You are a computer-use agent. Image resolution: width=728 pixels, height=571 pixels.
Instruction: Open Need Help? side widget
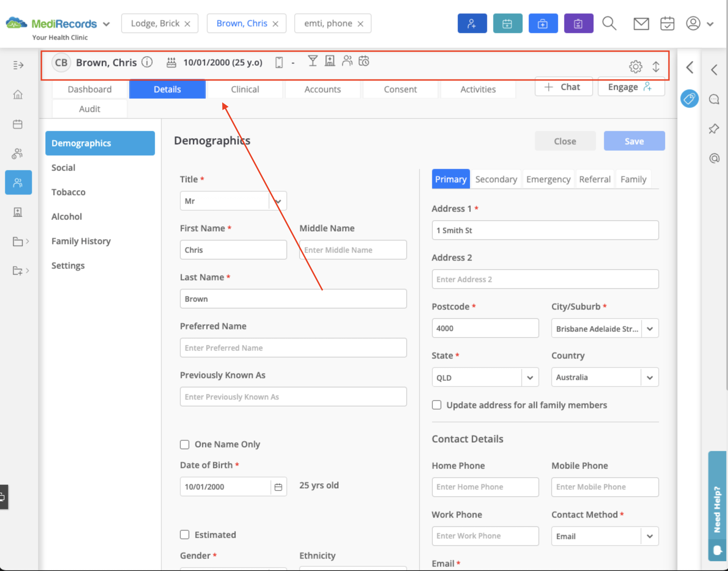(x=717, y=505)
